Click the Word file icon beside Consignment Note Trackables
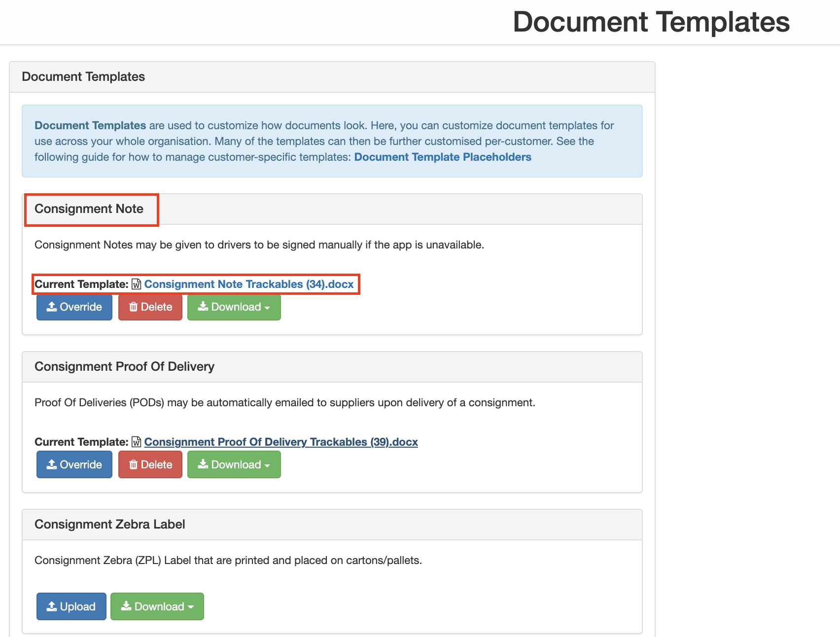Image resolution: width=840 pixels, height=637 pixels. tap(136, 284)
